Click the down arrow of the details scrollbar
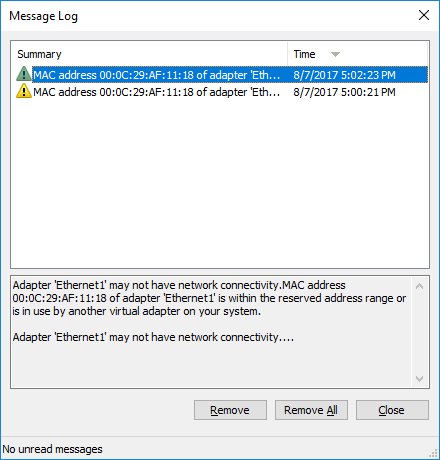The image size is (440, 460). point(420,379)
